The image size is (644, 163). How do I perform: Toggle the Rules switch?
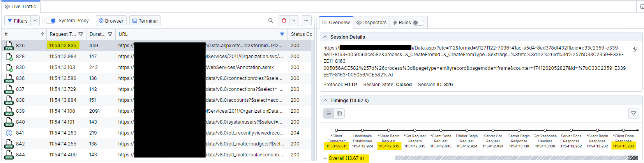pyautogui.click(x=418, y=23)
